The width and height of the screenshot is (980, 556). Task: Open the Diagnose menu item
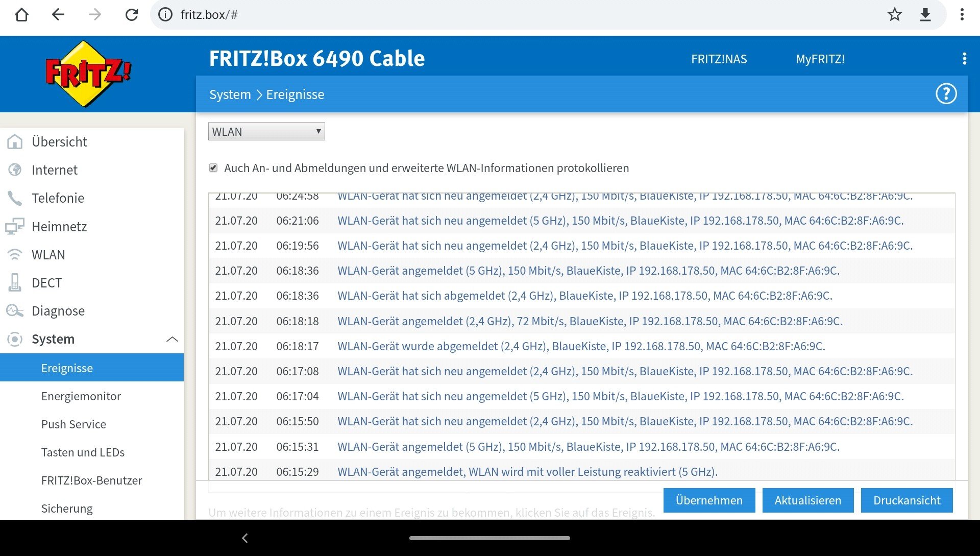pyautogui.click(x=58, y=310)
